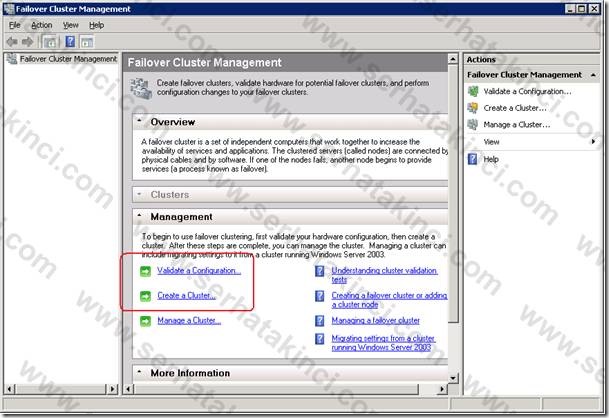Open the View menu

71,25
